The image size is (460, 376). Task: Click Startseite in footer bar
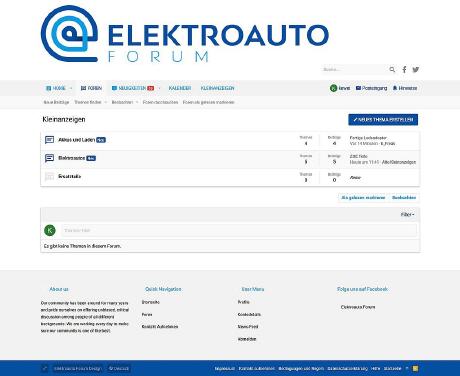[392, 368]
